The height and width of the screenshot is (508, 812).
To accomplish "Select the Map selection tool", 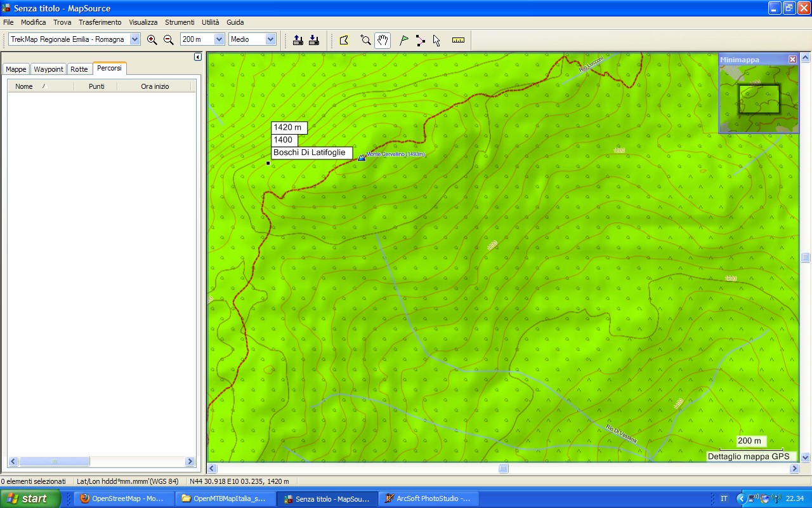I will coord(344,40).
